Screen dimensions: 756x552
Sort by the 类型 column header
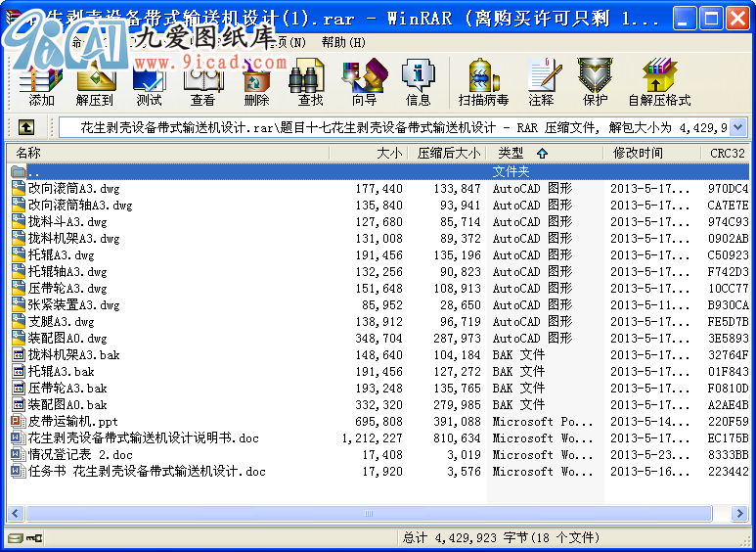point(546,153)
